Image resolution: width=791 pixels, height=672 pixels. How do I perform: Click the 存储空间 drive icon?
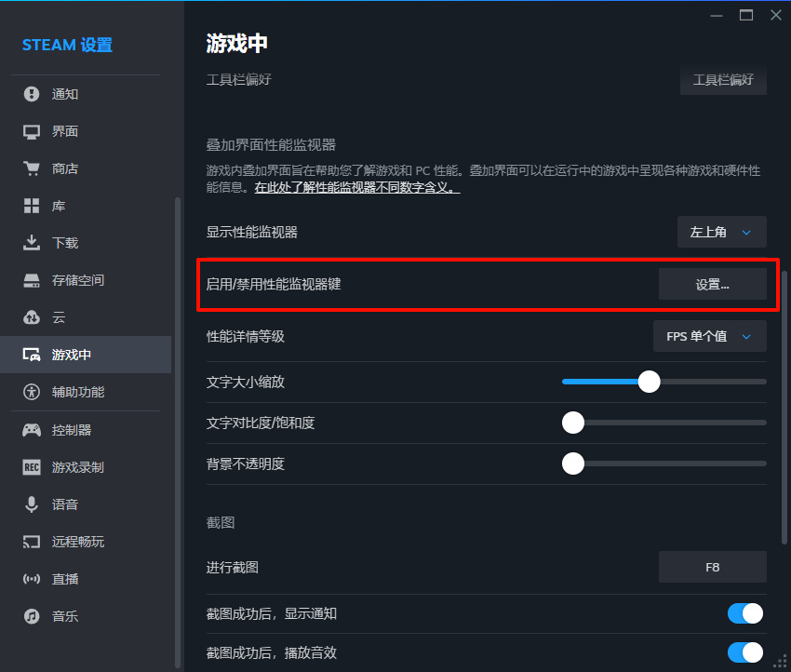tap(32, 280)
